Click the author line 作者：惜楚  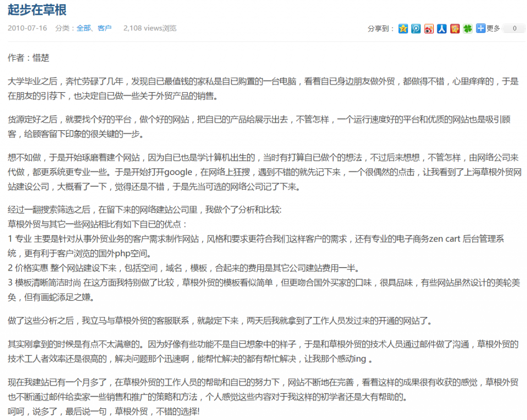(x=29, y=58)
